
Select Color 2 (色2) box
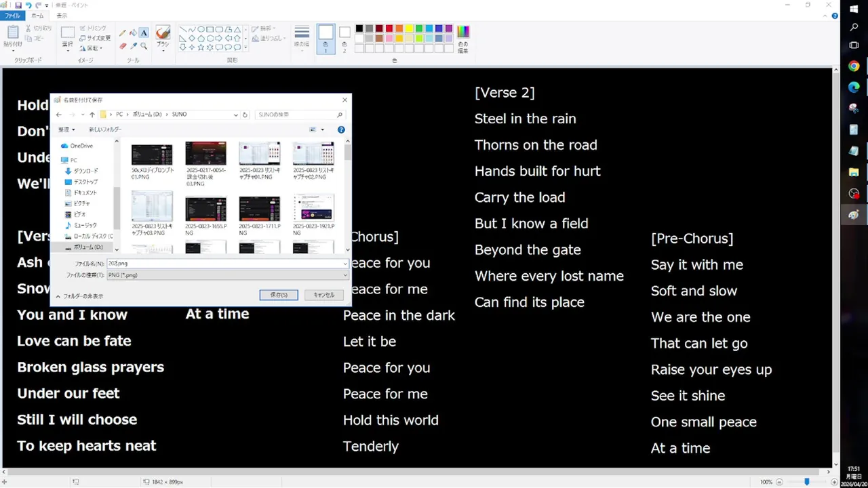click(x=344, y=39)
